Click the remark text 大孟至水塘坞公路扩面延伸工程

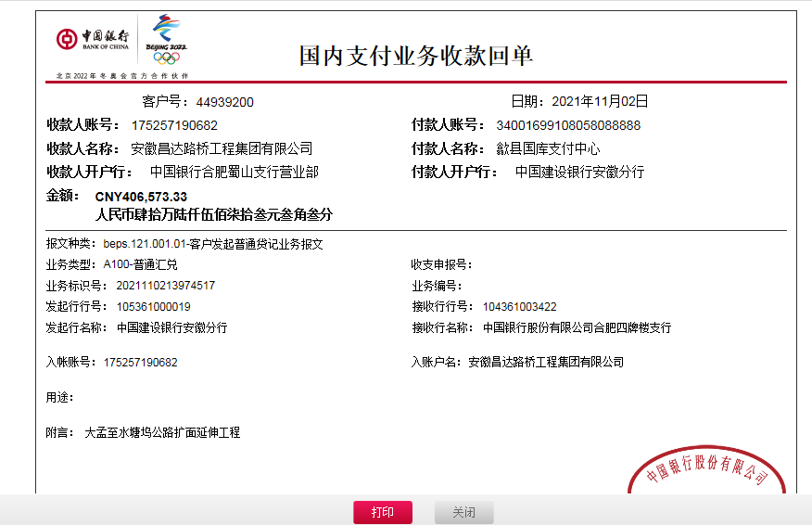[162, 432]
